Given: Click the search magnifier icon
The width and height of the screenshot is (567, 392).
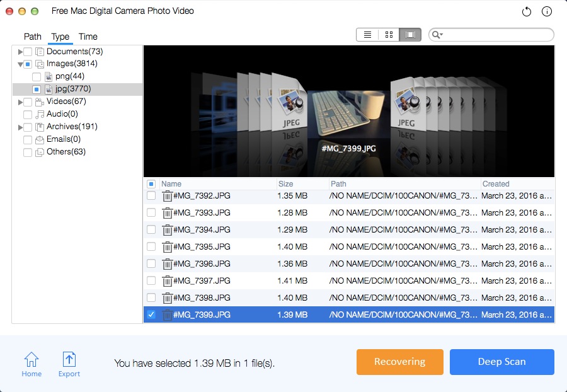Looking at the screenshot, I should point(437,35).
